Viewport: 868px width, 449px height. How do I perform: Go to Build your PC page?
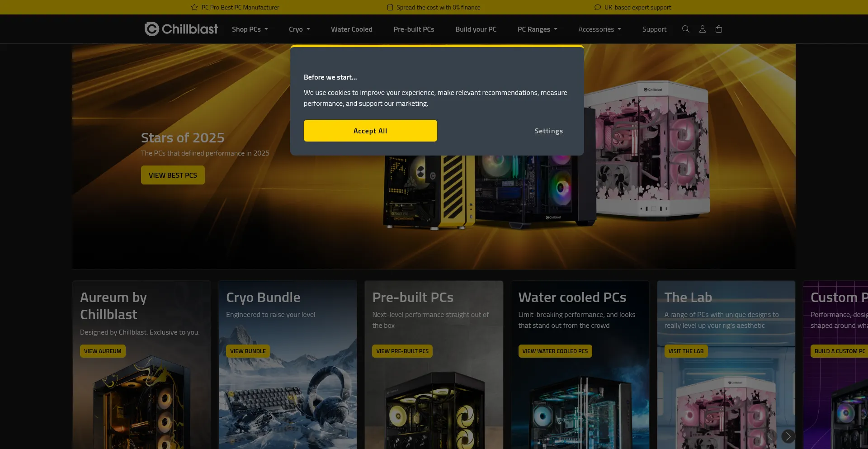[476, 29]
